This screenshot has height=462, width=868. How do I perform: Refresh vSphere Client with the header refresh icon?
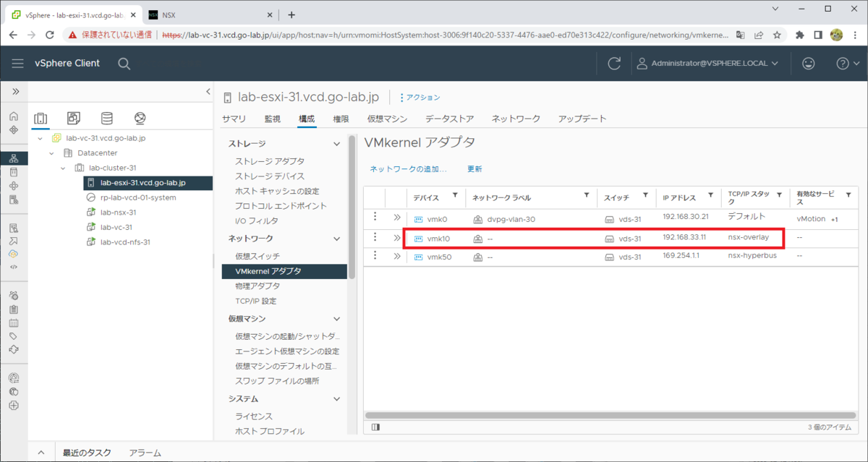coord(614,64)
